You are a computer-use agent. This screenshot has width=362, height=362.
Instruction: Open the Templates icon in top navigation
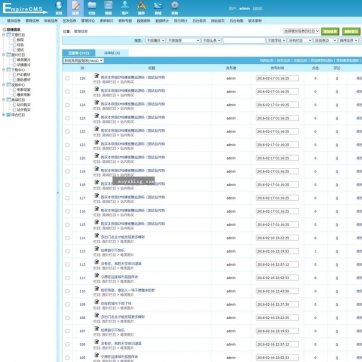108,8
